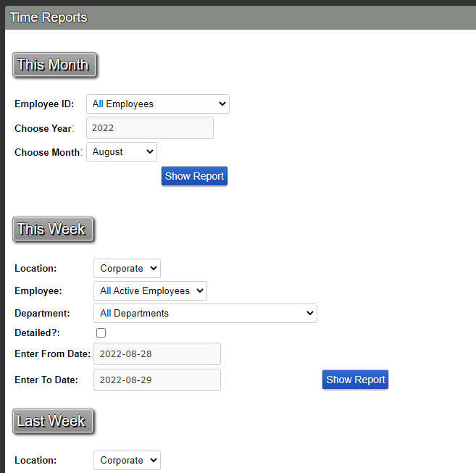Open the All Departments dropdown

click(205, 314)
